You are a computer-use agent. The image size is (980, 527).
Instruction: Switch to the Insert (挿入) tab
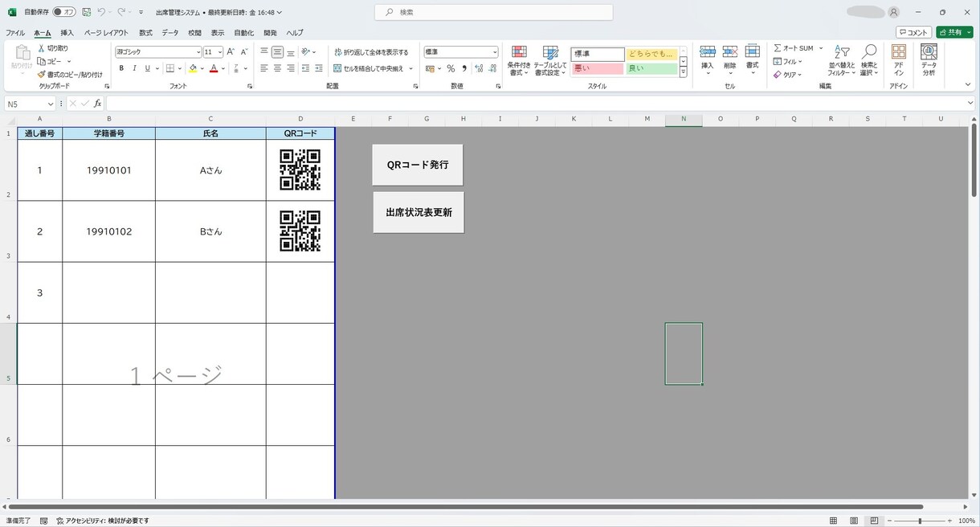click(x=67, y=33)
